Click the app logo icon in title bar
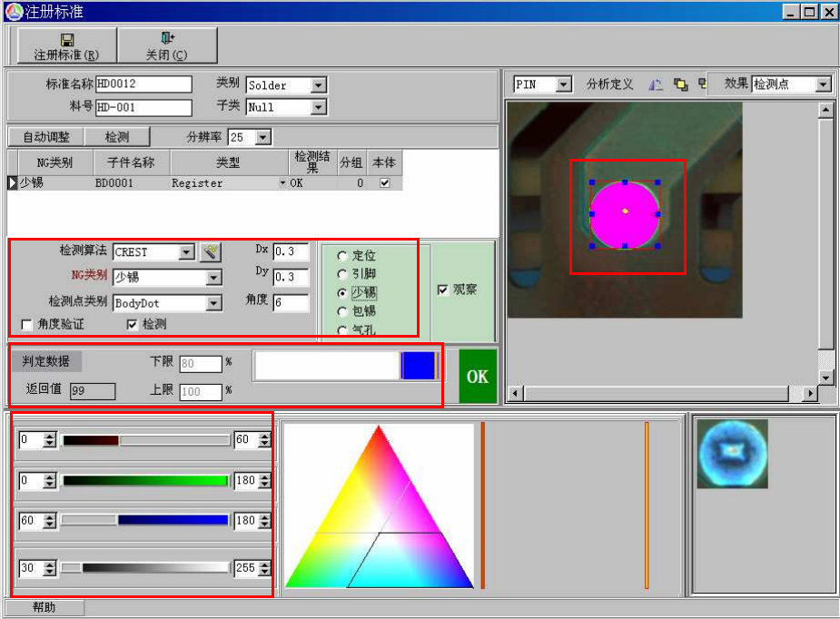This screenshot has width=840, height=619. coord(14,12)
